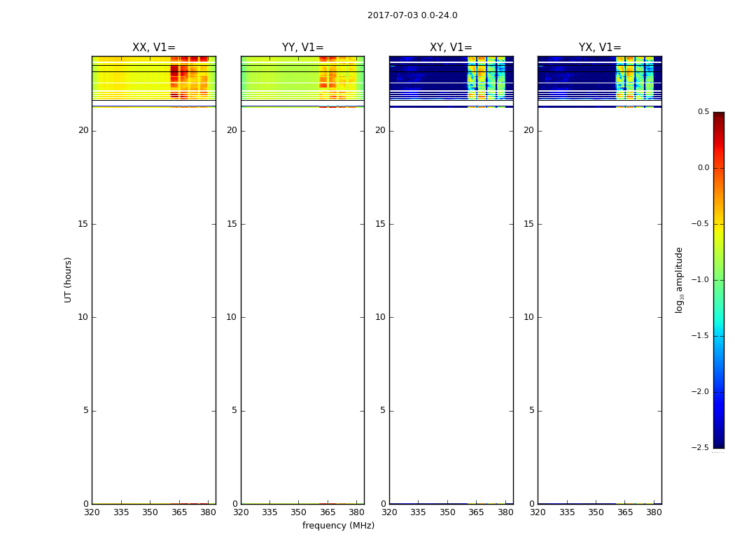
Task: Click x-tick 350 under the YY panel
Action: click(x=299, y=512)
